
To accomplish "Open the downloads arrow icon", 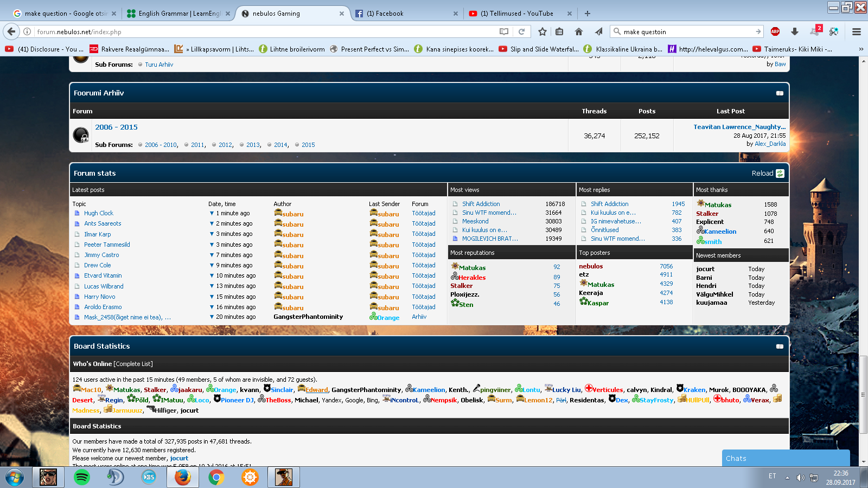I will 795,31.
